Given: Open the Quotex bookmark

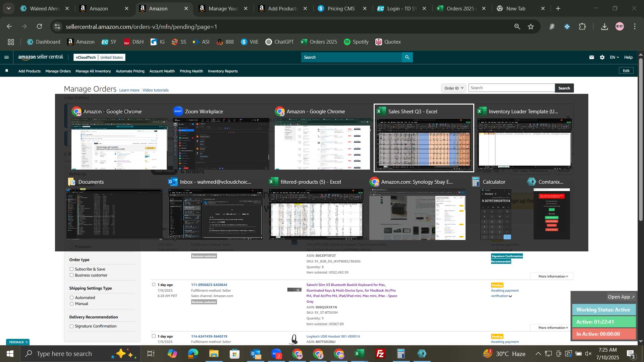Looking at the screenshot, I should pyautogui.click(x=388, y=42).
